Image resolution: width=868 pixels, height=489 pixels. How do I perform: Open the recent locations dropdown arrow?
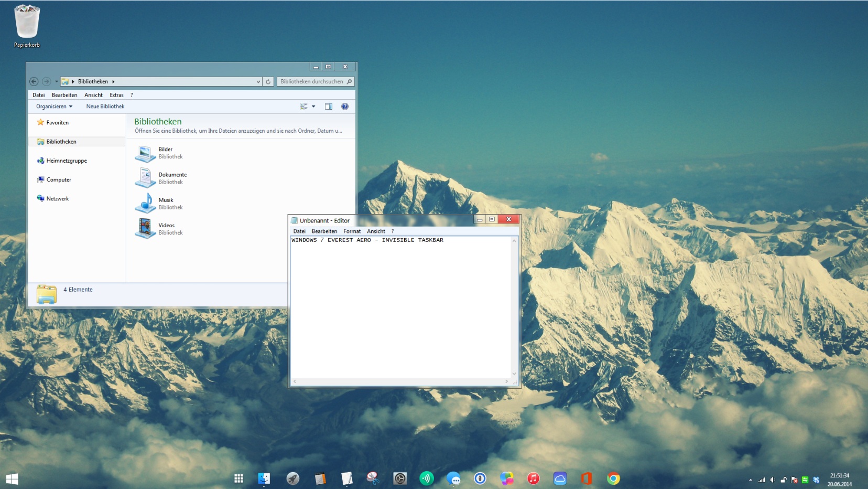(x=56, y=81)
